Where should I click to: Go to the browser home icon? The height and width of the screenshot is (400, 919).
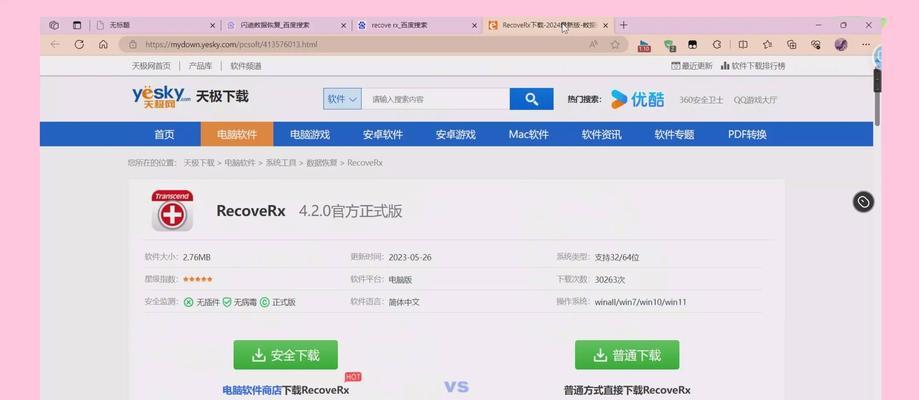click(103, 44)
